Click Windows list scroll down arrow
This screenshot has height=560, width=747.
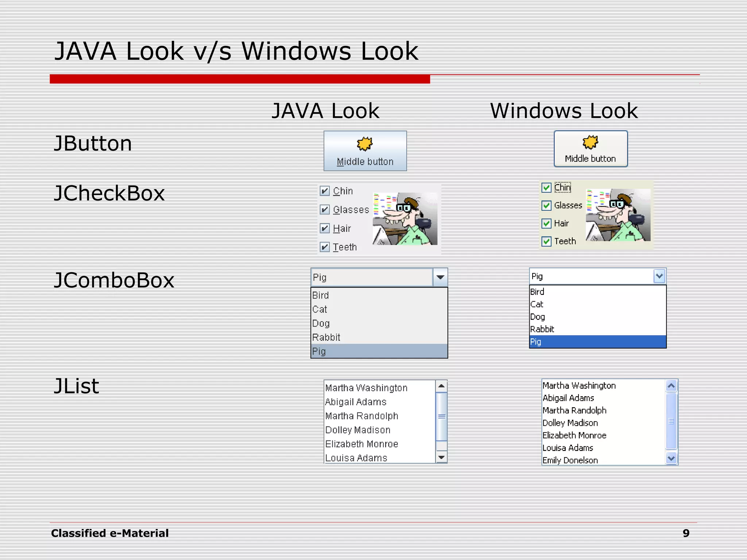671,458
